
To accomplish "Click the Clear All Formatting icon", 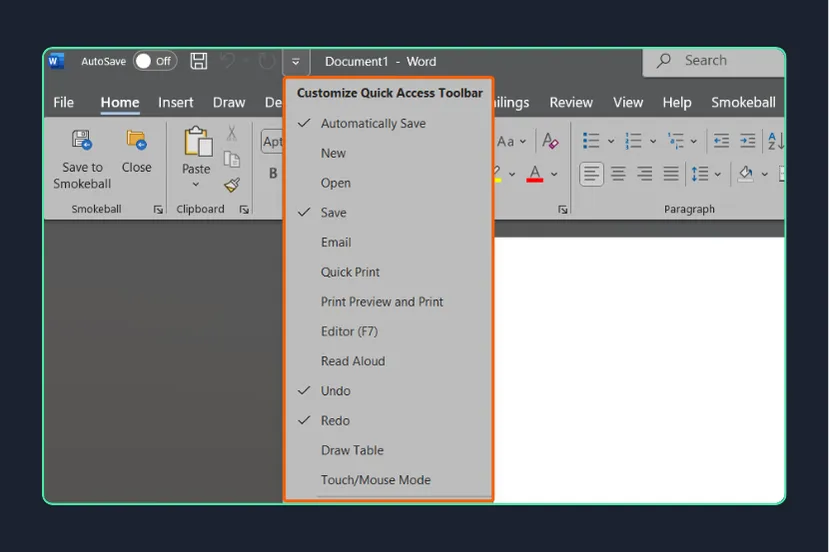I will (x=550, y=141).
